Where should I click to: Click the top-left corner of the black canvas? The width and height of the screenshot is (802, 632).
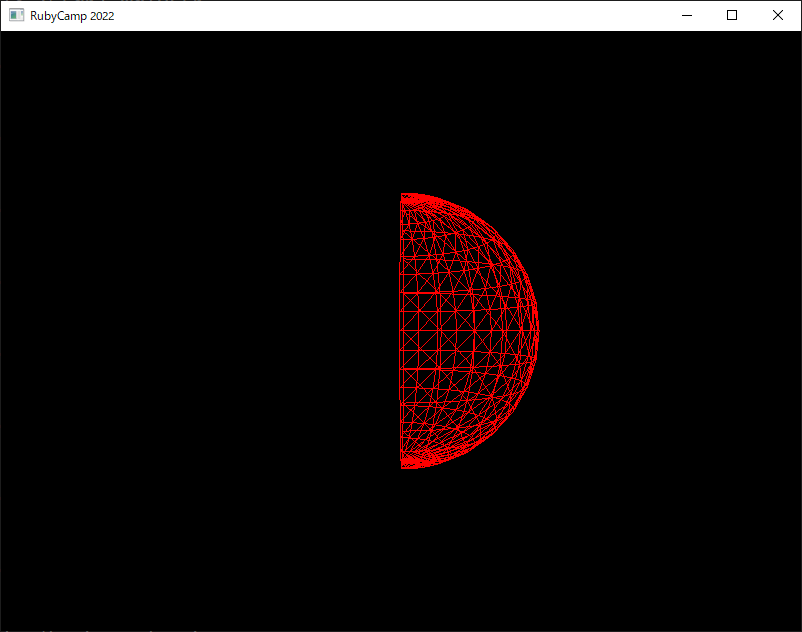(x=4, y=34)
